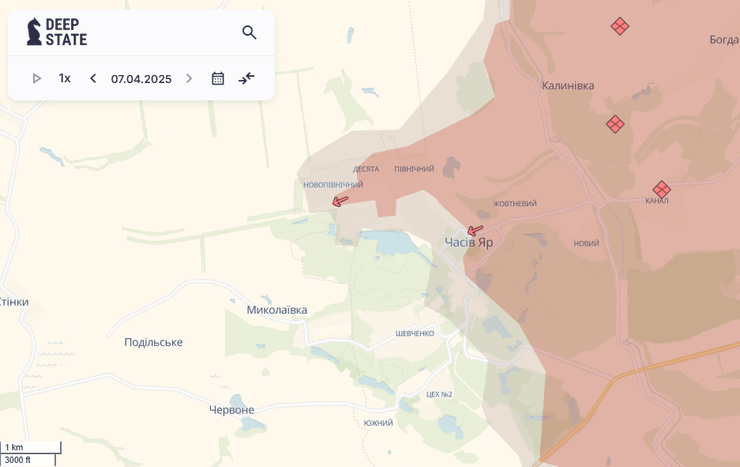Click the Червоне village label
This screenshot has width=740, height=467.
(x=231, y=410)
